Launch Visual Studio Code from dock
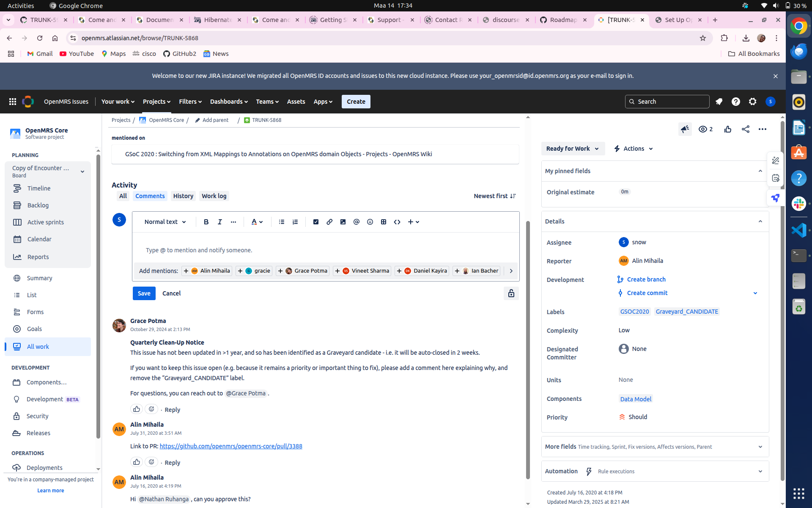The width and height of the screenshot is (812, 508). (798, 230)
